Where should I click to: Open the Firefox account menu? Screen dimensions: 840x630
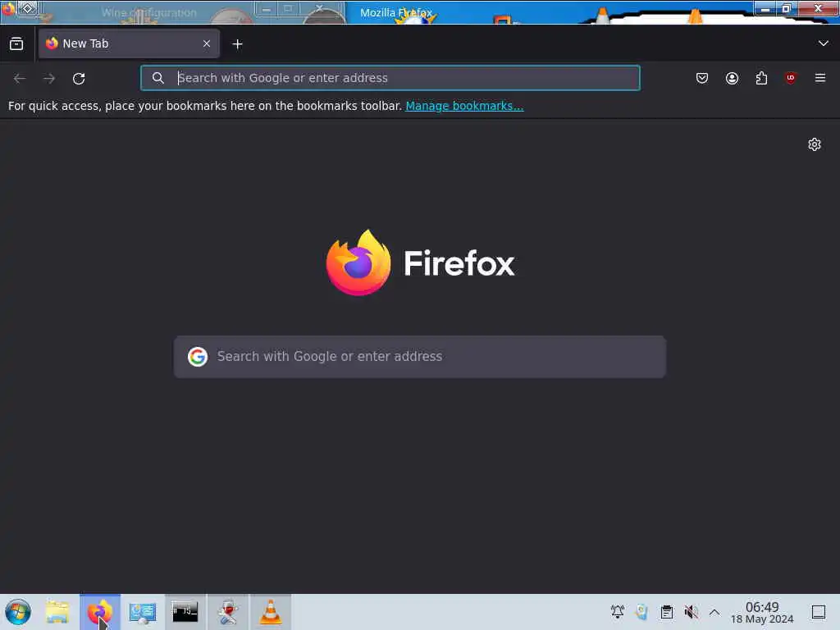732,78
